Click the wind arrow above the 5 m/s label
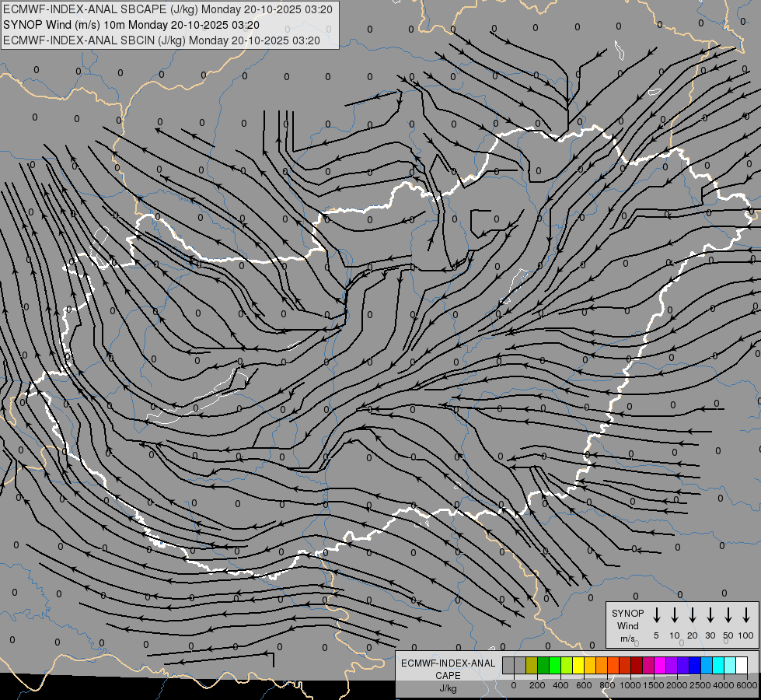This screenshot has width=761, height=700. pos(657,615)
